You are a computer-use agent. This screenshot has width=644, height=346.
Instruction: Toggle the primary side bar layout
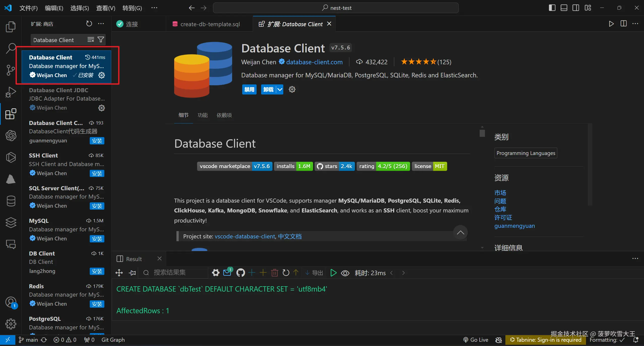[552, 8]
